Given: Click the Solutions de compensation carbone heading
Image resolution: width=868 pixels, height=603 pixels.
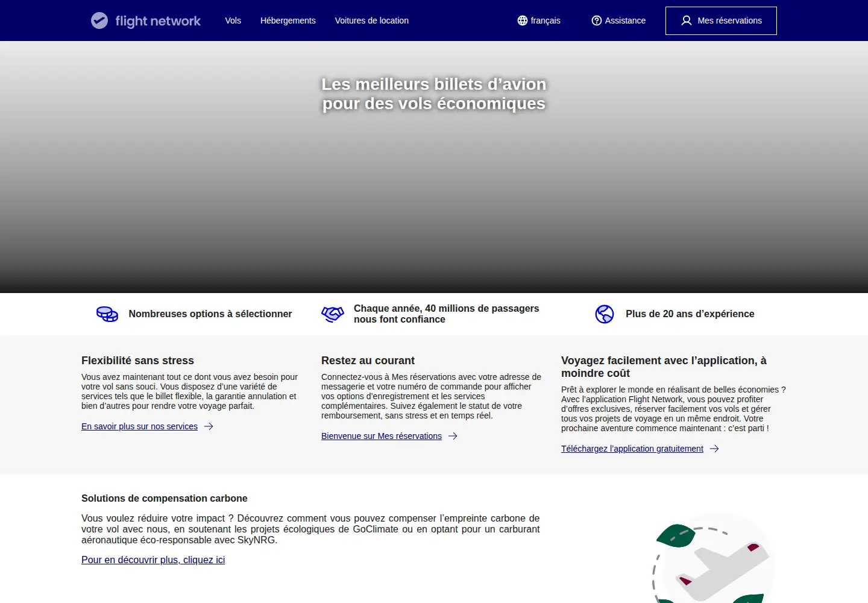Looking at the screenshot, I should pos(165,499).
